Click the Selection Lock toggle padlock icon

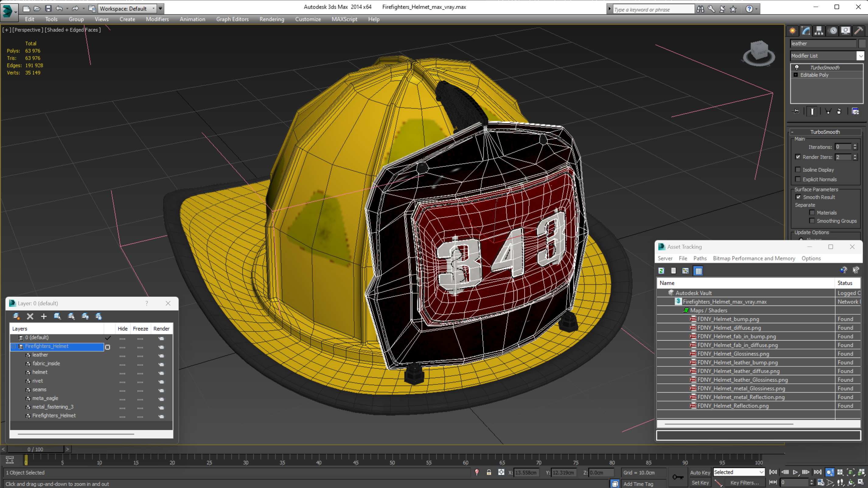(489, 472)
